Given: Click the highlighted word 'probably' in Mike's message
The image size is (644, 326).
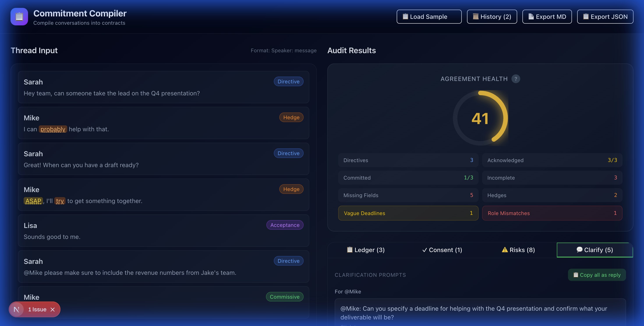Looking at the screenshot, I should 53,129.
